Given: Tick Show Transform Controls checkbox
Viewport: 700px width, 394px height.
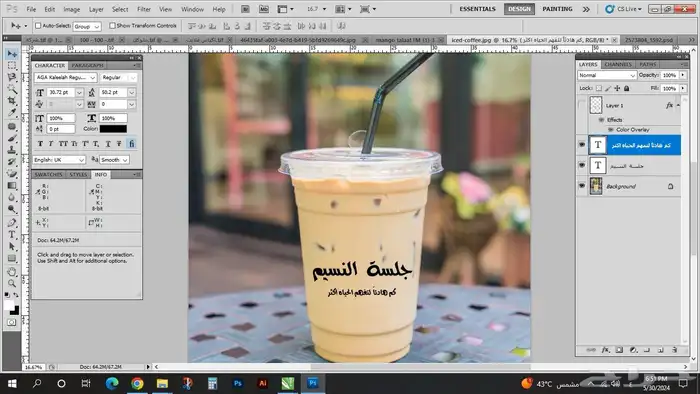Looking at the screenshot, I should [112, 26].
